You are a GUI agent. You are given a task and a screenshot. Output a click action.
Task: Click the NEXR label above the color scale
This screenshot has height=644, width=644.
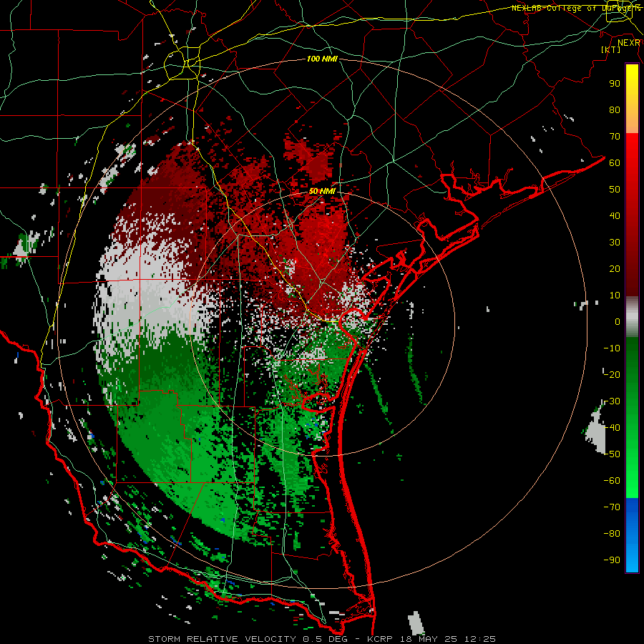[x=629, y=43]
